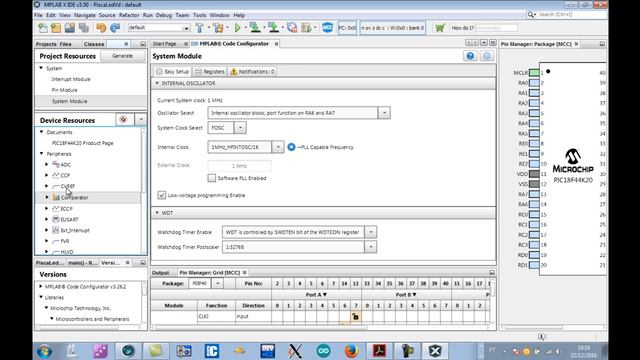Image resolution: width=640 pixels, height=360 pixels.
Task: Open the Internal Clock dropdown
Action: [278, 147]
